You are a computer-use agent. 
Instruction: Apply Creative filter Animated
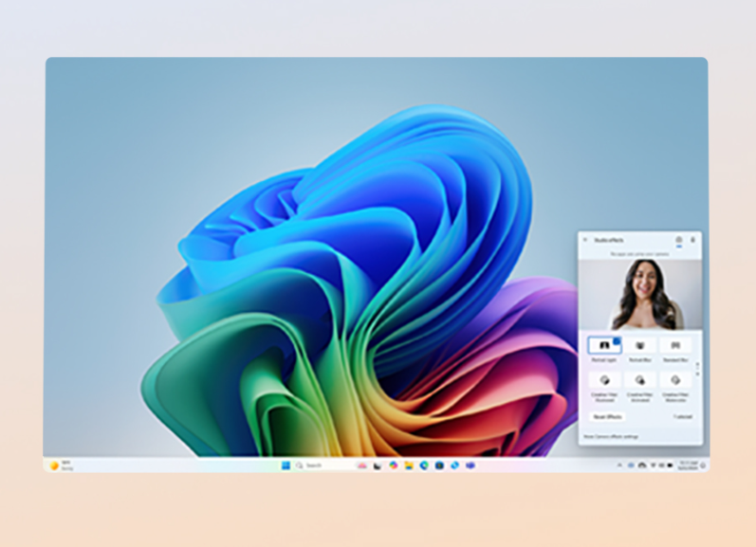click(639, 380)
